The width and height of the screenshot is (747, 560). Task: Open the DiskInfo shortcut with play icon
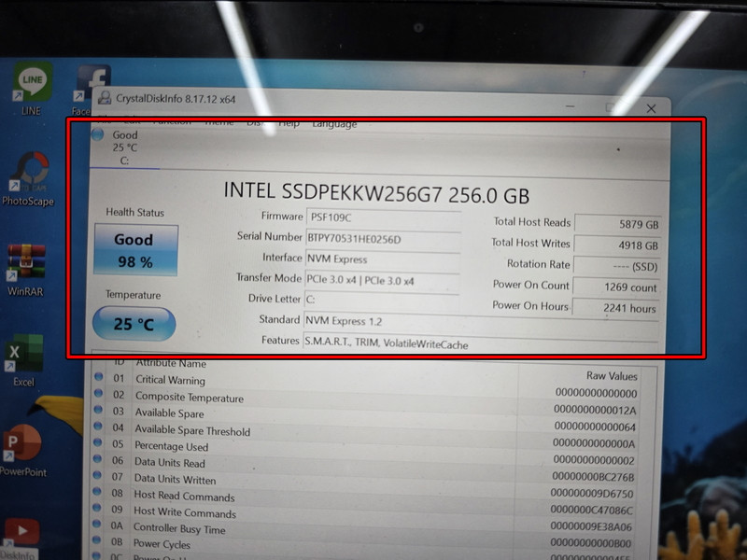[19, 539]
